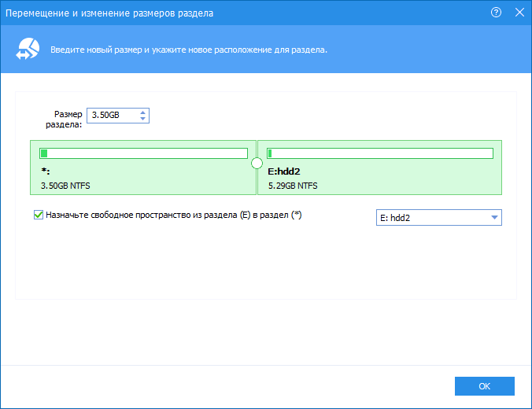The height and width of the screenshot is (409, 532).
Task: Increase partition size with the up arrow
Action: pyautogui.click(x=143, y=112)
